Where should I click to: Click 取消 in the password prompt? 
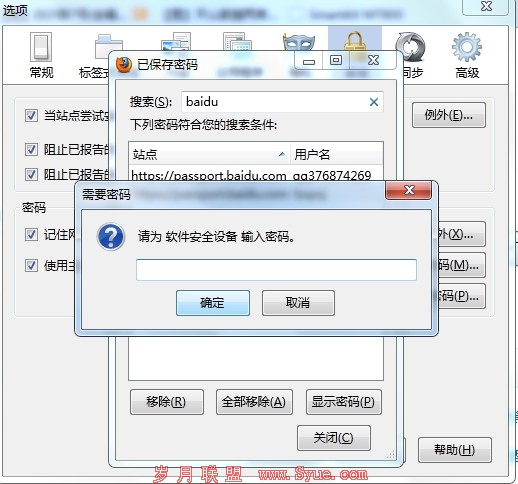(x=298, y=303)
